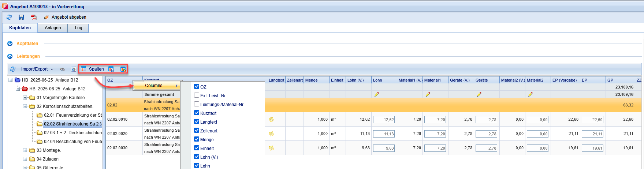Image resolution: width=644 pixels, height=169 pixels.
Task: Enable the Ext. Leist.-Nr. column checkbox
Action: click(x=197, y=95)
